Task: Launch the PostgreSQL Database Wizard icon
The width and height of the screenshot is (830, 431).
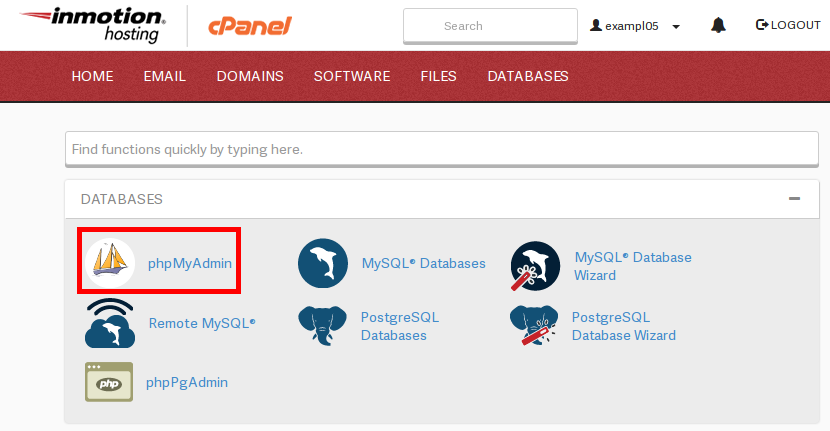Action: tap(534, 325)
